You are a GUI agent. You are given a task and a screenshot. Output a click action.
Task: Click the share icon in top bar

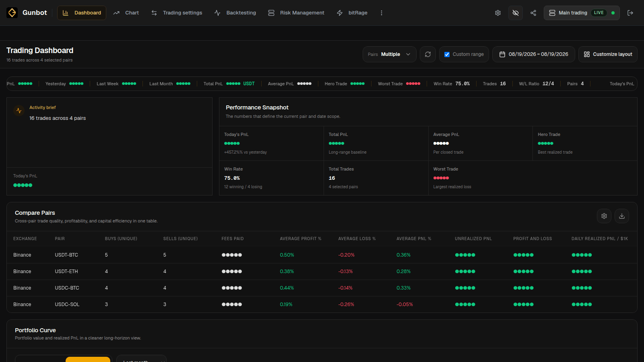coord(533,13)
